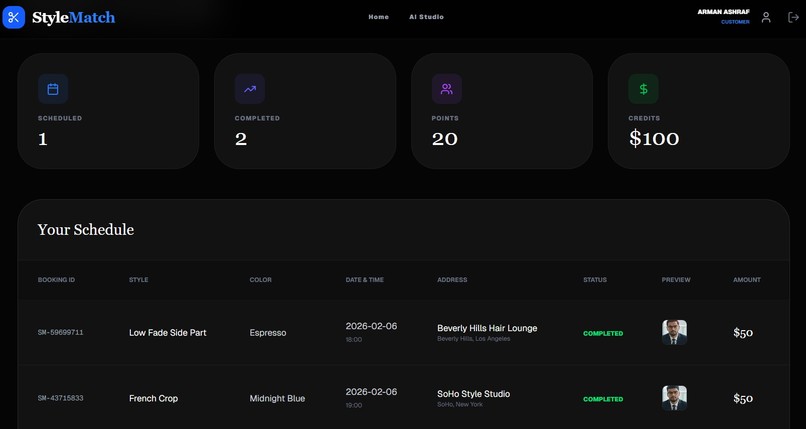
Task: Click the StyleMatch brand name
Action: point(74,17)
